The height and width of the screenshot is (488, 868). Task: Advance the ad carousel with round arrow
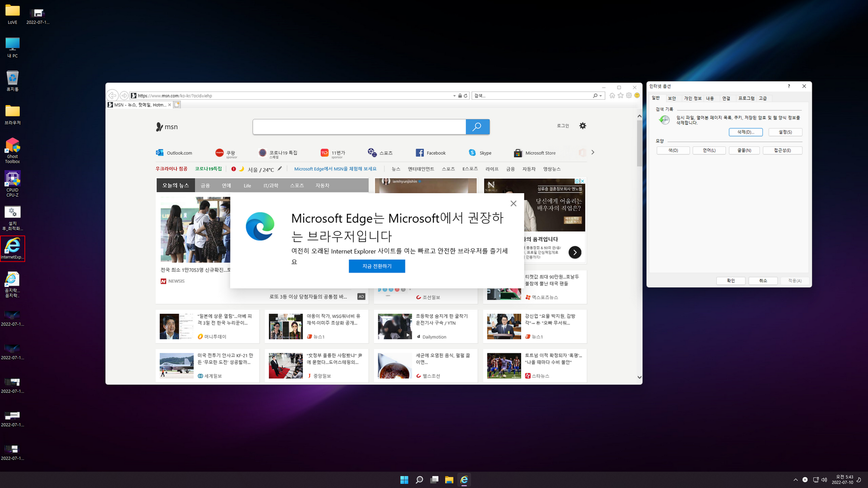click(575, 252)
